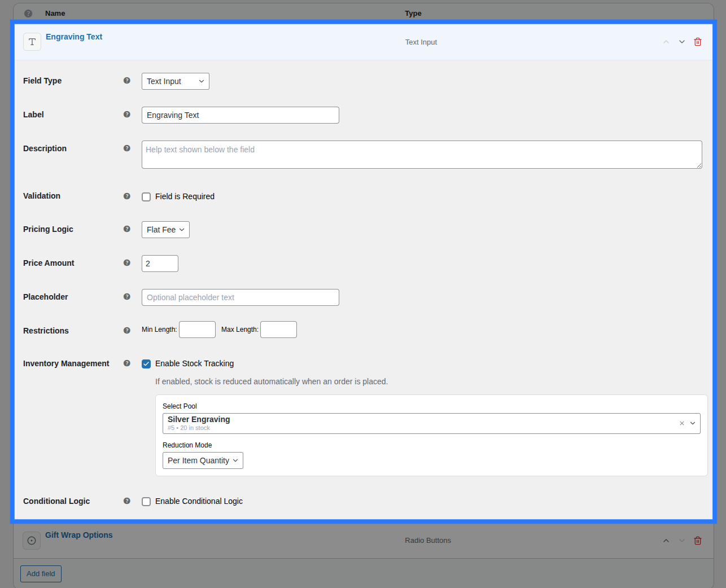Click the help icon in the Name header
The width and height of the screenshot is (726, 588).
28,14
